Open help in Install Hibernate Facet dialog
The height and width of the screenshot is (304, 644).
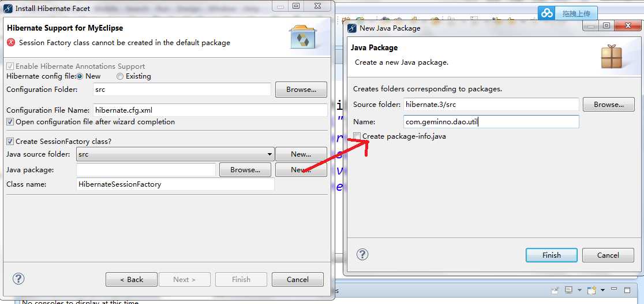point(18,279)
